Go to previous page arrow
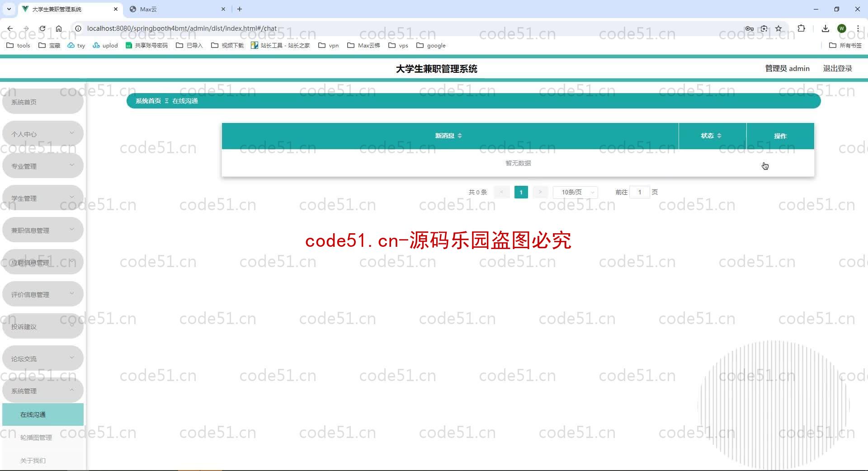The height and width of the screenshot is (471, 868). click(501, 192)
